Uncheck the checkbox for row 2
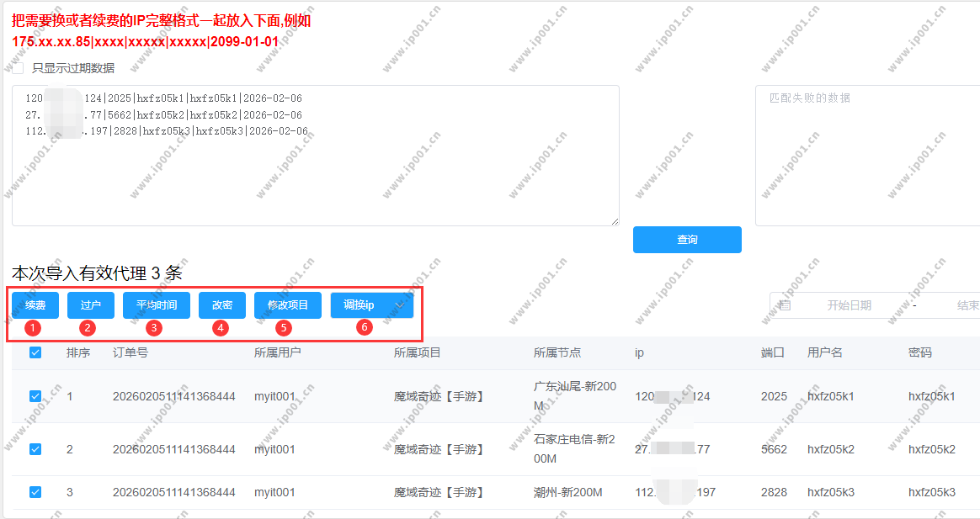980x519 pixels. coord(35,449)
